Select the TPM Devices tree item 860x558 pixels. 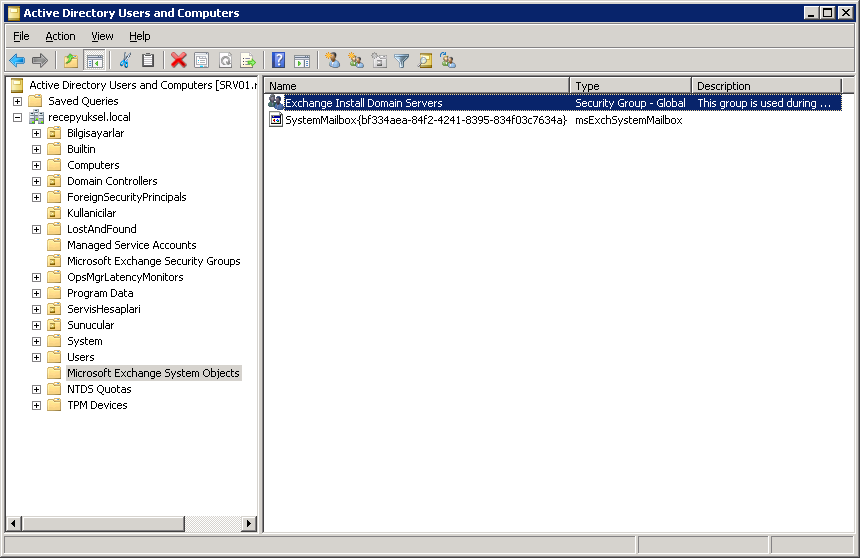tap(97, 405)
